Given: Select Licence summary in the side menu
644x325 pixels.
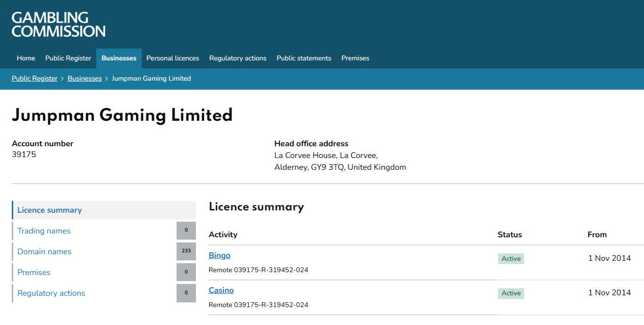Looking at the screenshot, I should tap(104, 210).
